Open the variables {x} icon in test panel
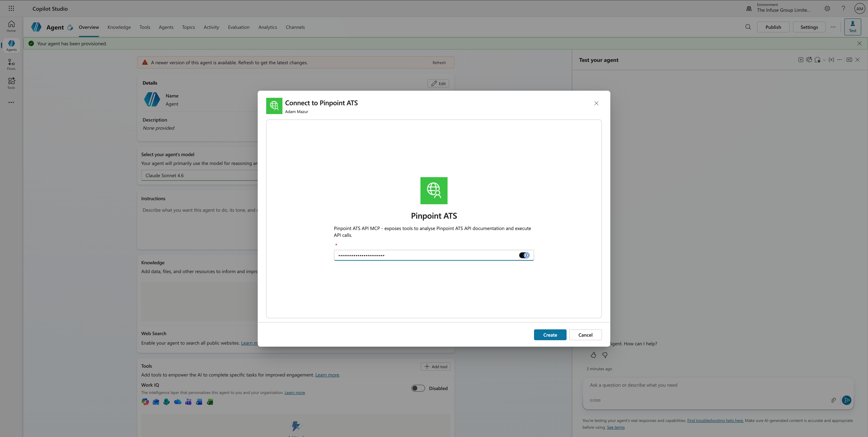Image resolution: width=868 pixels, height=437 pixels. click(831, 60)
